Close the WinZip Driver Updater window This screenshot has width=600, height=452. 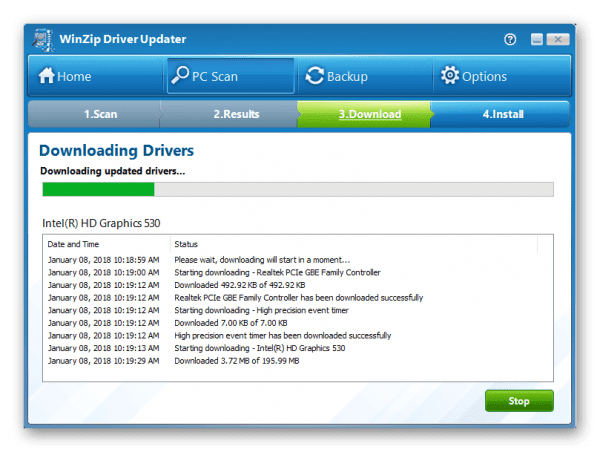click(x=558, y=39)
